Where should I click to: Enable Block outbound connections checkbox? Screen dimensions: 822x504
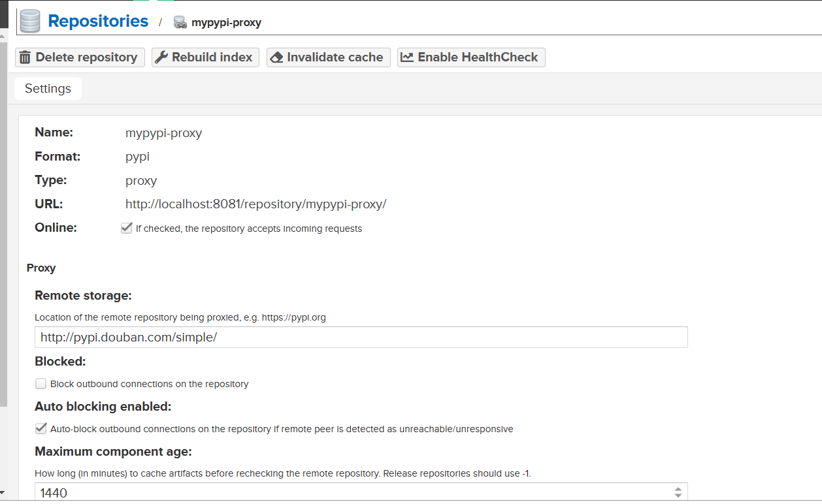pyautogui.click(x=41, y=384)
